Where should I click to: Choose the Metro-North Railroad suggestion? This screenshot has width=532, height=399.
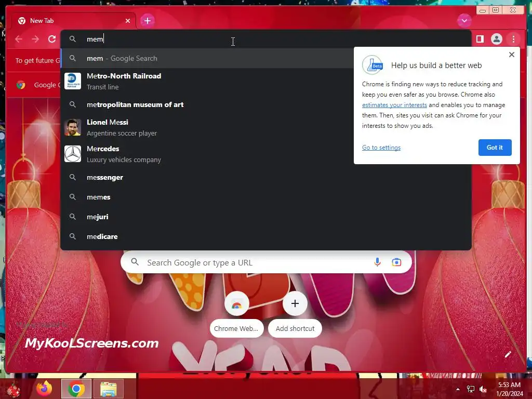click(x=207, y=81)
